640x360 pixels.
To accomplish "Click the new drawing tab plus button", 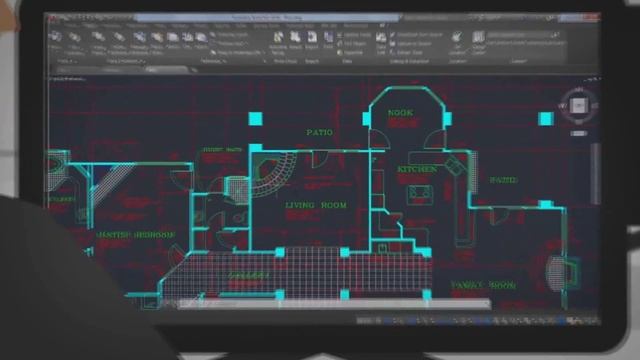I will coord(195,70).
